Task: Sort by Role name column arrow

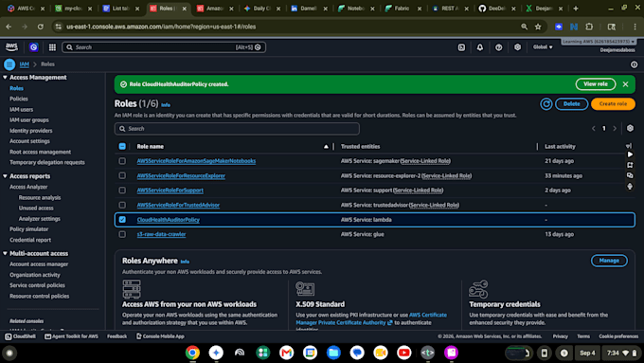Action: 326,146
